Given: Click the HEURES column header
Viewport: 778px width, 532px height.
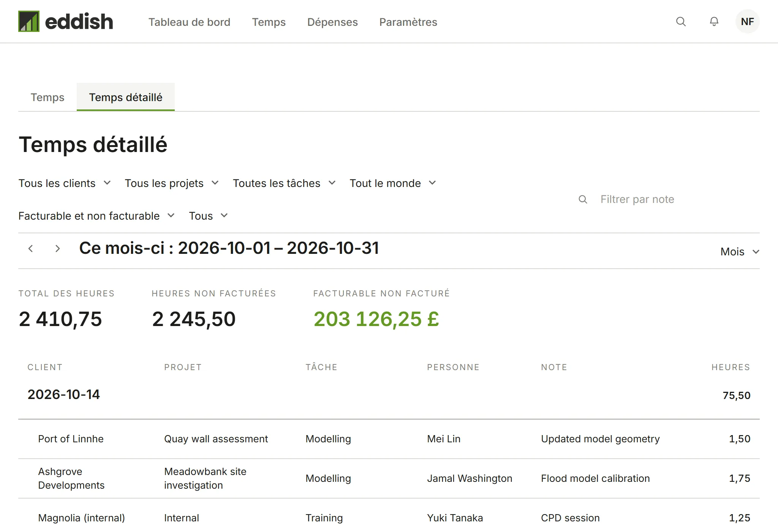Looking at the screenshot, I should point(731,367).
